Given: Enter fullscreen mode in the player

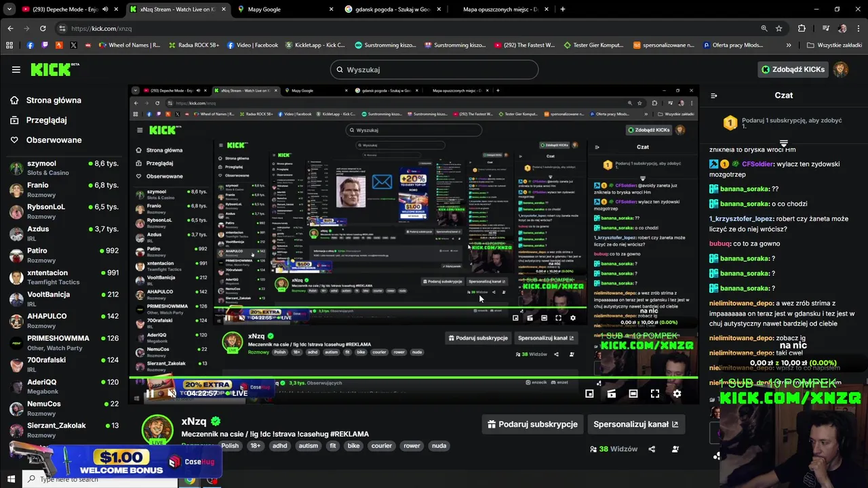Looking at the screenshot, I should click(x=655, y=393).
